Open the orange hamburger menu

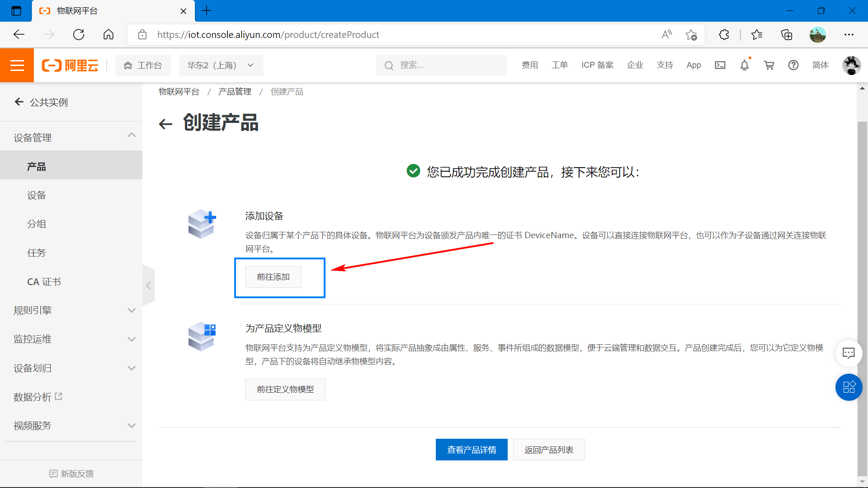[17, 66]
